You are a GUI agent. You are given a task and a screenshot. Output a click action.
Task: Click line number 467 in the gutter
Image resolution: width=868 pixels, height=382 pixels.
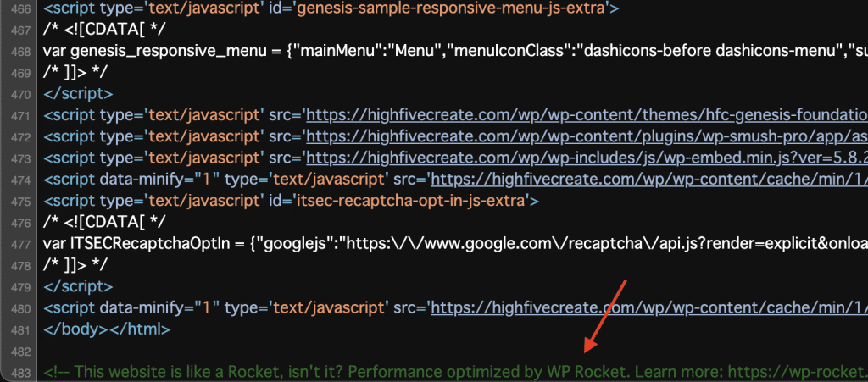[20, 30]
